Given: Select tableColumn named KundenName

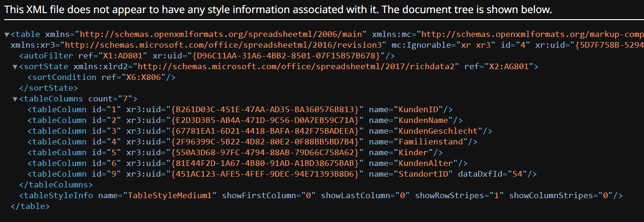Looking at the screenshot, I should point(245,121).
